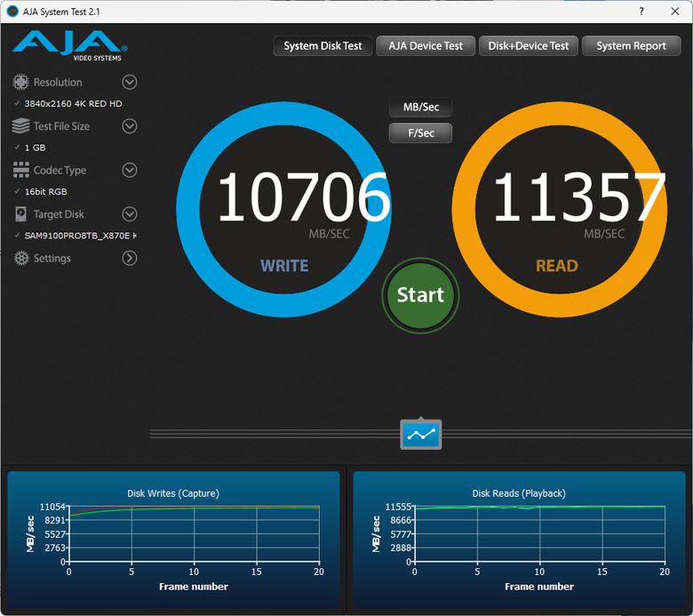This screenshot has height=616, width=693.
Task: Click the Resolution chip icon
Action: point(20,83)
